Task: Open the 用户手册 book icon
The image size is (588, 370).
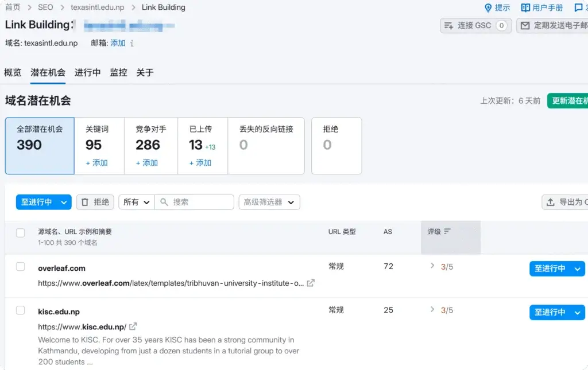Action: tap(525, 8)
